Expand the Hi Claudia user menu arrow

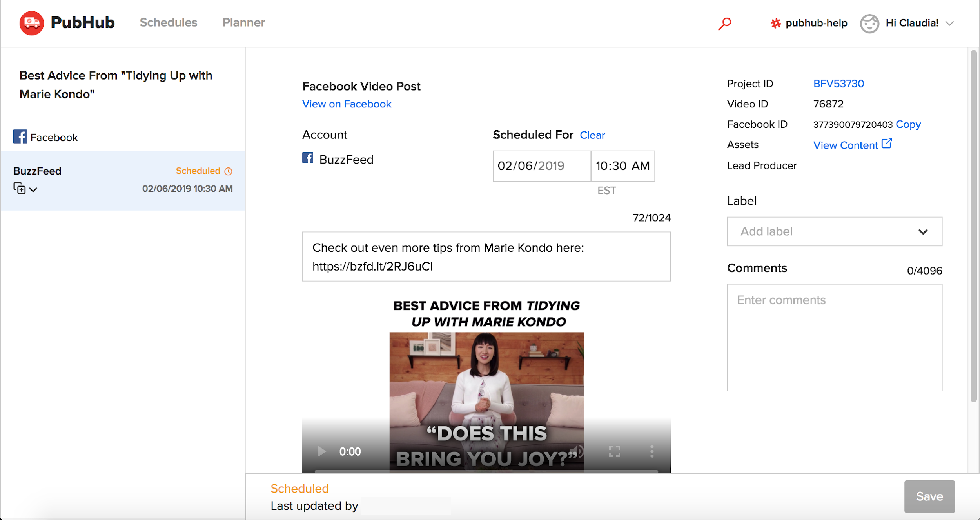[949, 24]
